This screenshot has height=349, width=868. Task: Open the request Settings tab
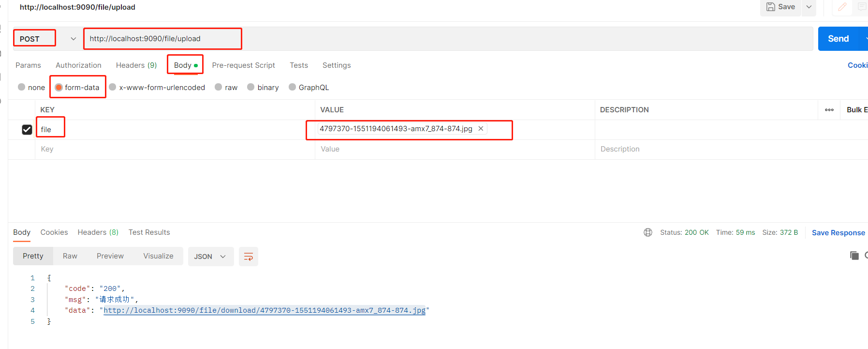pyautogui.click(x=337, y=65)
